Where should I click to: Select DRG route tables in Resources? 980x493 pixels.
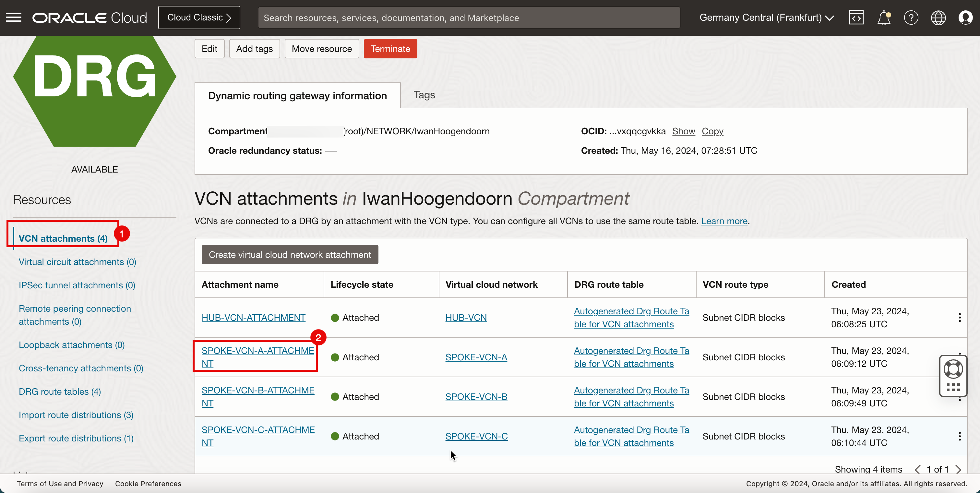[60, 391]
